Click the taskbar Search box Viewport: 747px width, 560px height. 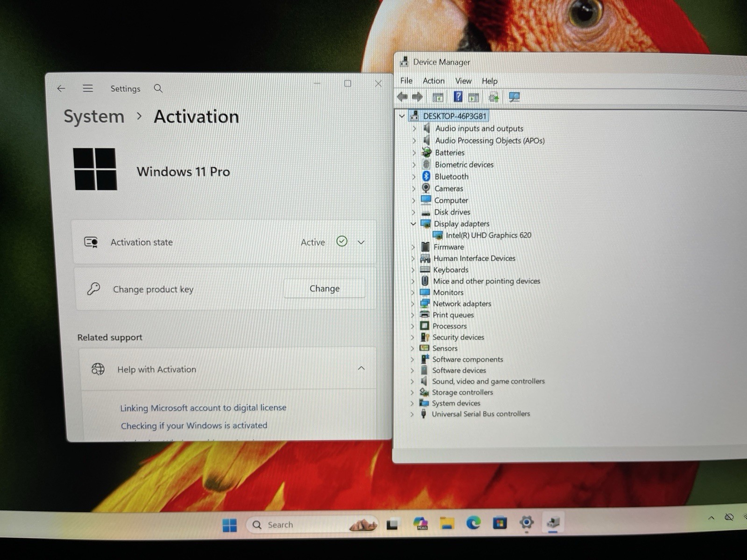(312, 525)
